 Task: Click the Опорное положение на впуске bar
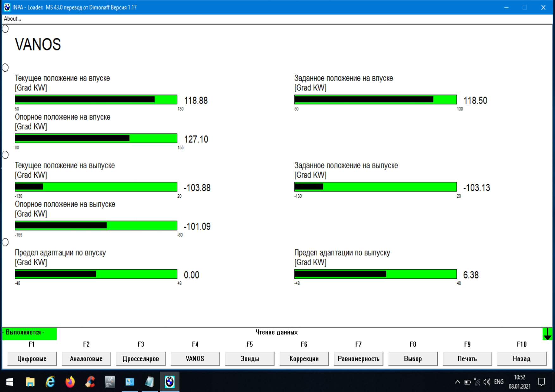[96, 138]
